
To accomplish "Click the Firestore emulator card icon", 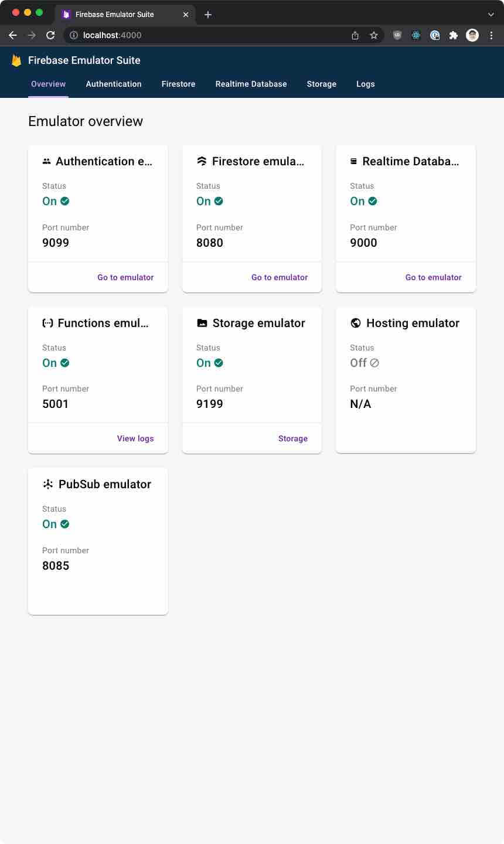I will point(202,161).
